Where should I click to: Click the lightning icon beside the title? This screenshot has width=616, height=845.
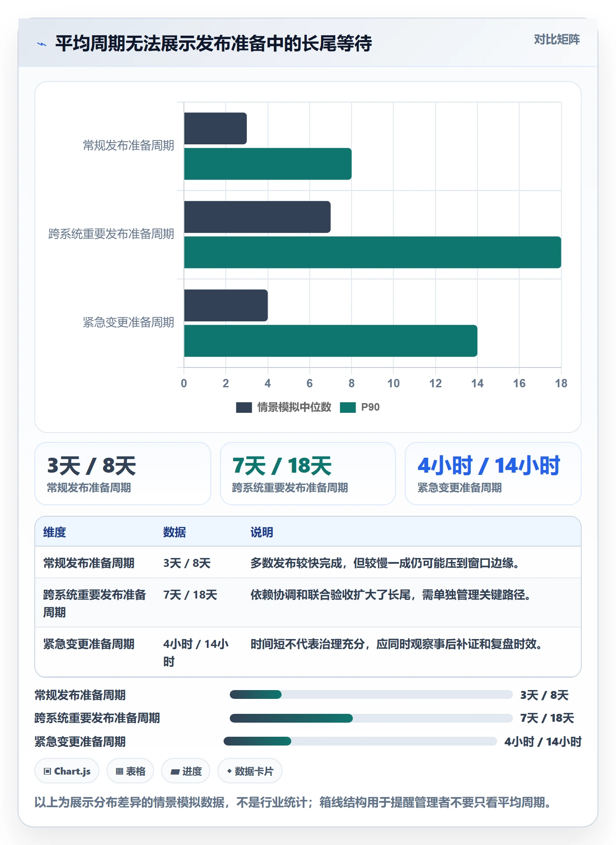pos(42,44)
